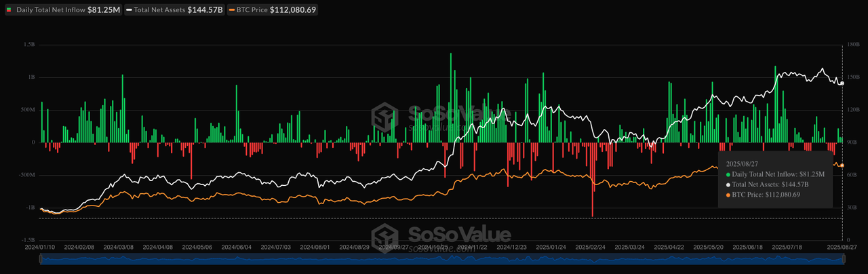This screenshot has height=274, width=868.
Task: Click the red-green Daily Net Inflow legend icon
Action: [x=8, y=9]
